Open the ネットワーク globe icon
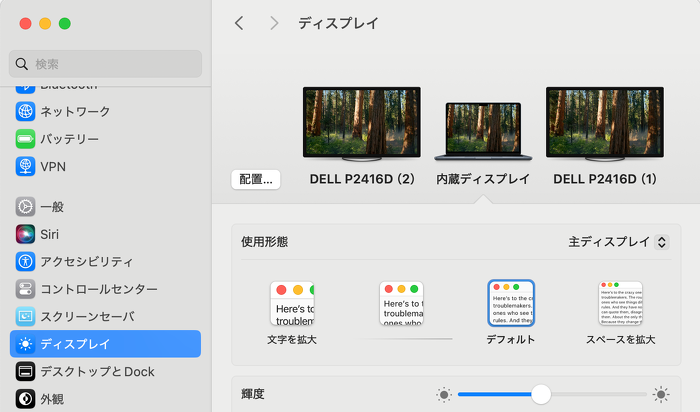 tap(25, 111)
